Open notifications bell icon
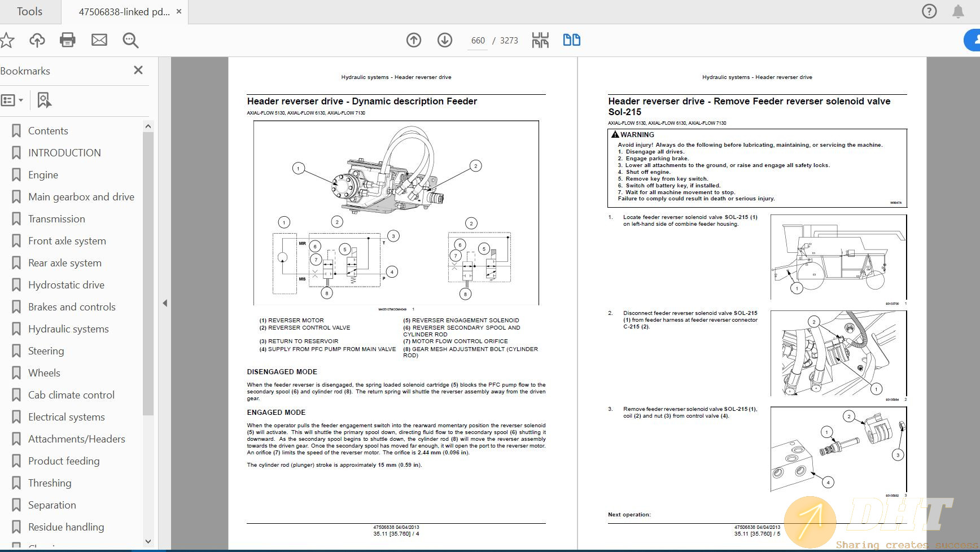The height and width of the screenshot is (552, 980). (958, 11)
